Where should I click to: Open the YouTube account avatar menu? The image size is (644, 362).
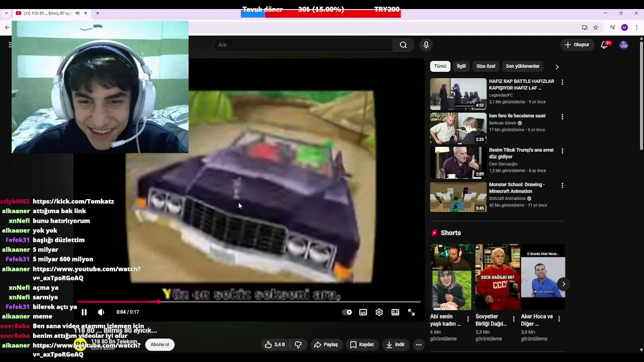(x=624, y=45)
